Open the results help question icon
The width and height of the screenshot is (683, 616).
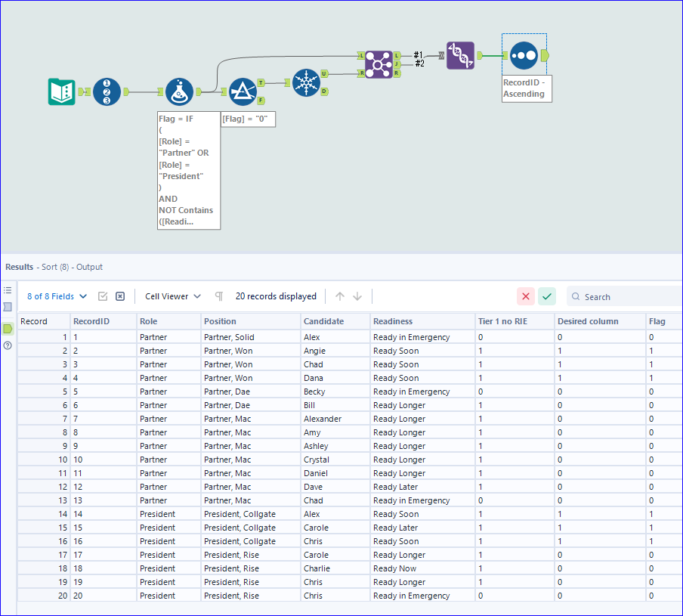[x=8, y=345]
